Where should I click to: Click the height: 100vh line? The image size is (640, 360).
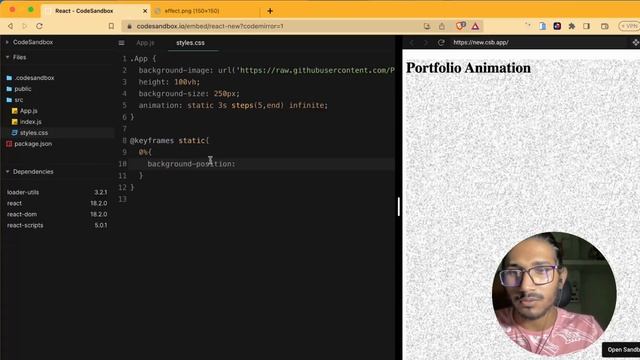click(169, 82)
